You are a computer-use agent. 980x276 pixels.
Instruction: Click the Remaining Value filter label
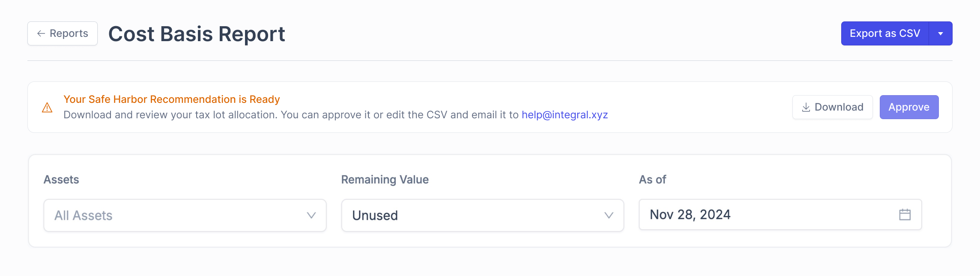385,180
